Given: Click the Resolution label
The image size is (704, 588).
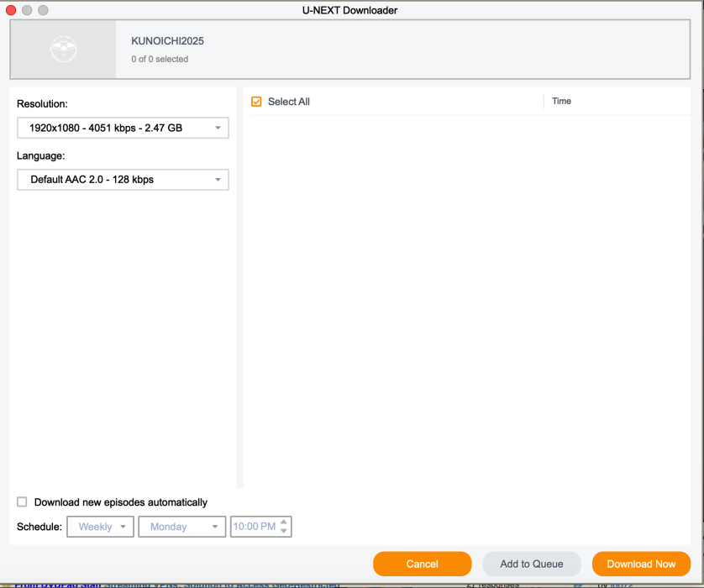Looking at the screenshot, I should click(42, 103).
